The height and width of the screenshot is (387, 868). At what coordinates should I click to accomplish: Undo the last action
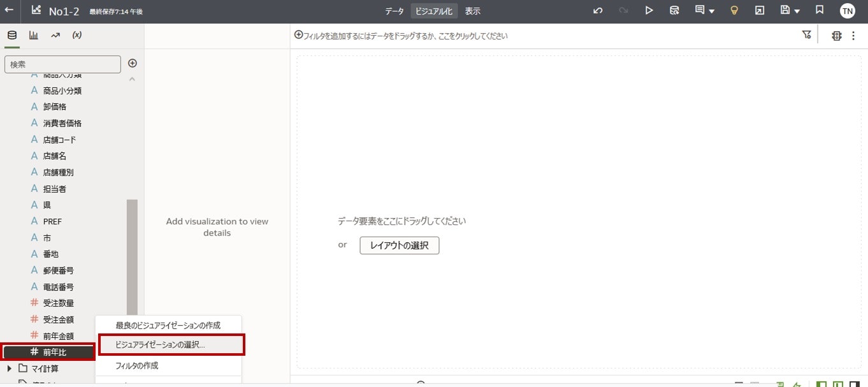[598, 10]
